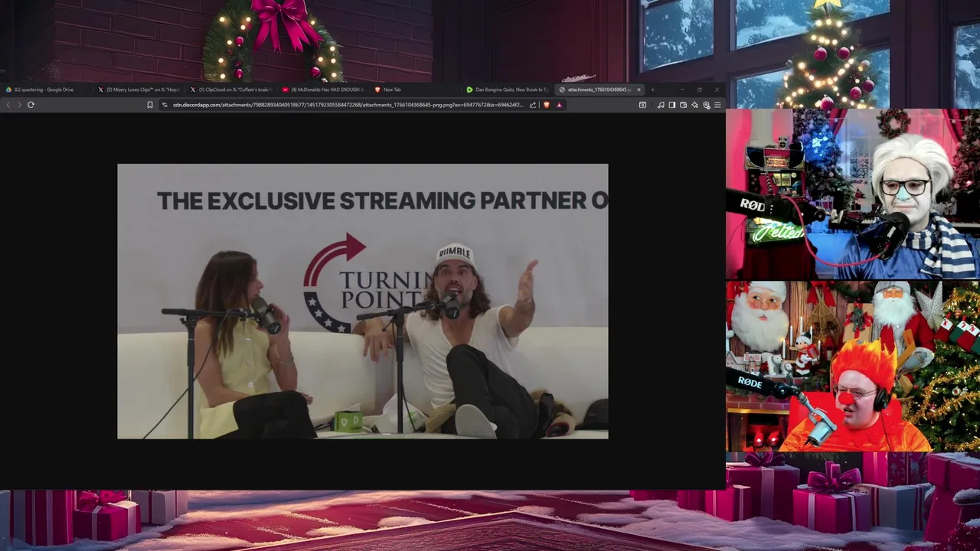Click the Turning Point podcast image

(363, 302)
